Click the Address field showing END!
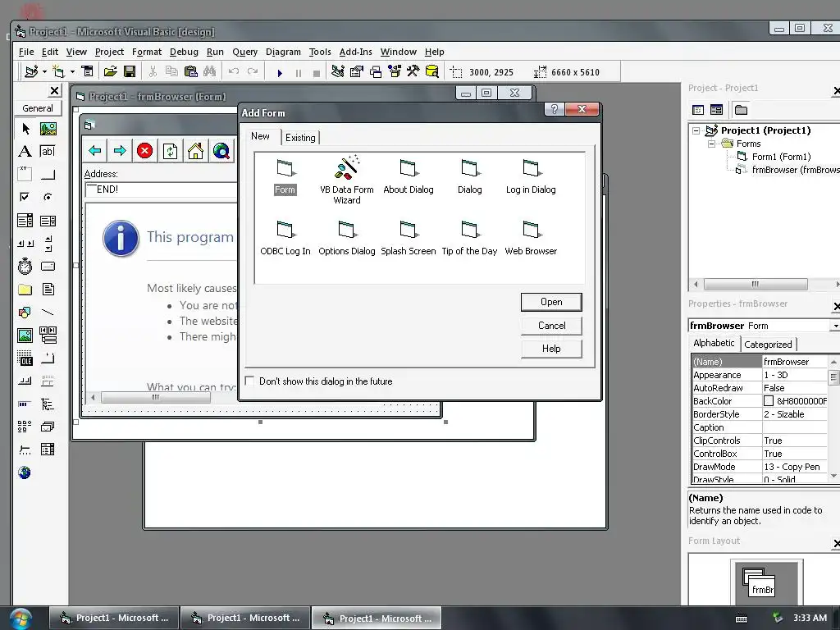840x630 pixels. 161,189
